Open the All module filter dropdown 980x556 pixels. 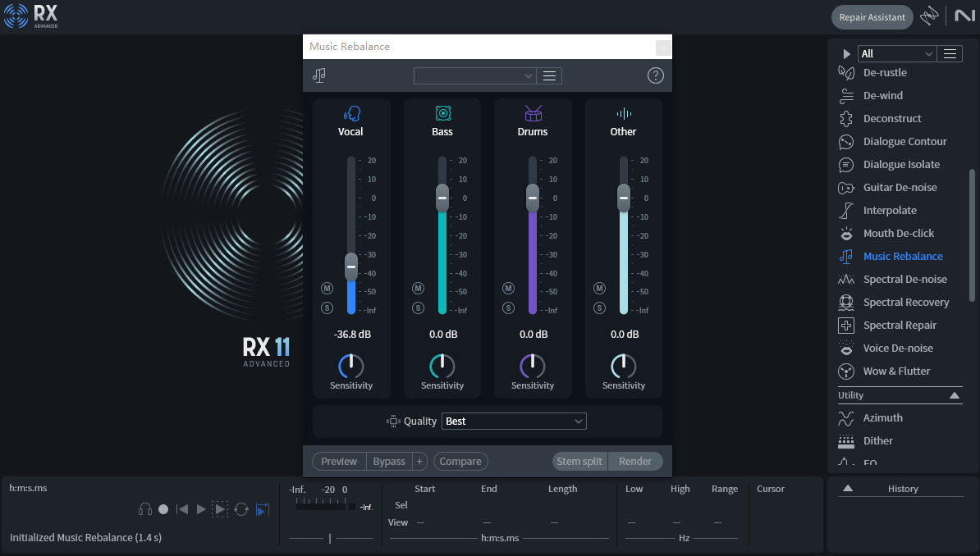(x=896, y=54)
